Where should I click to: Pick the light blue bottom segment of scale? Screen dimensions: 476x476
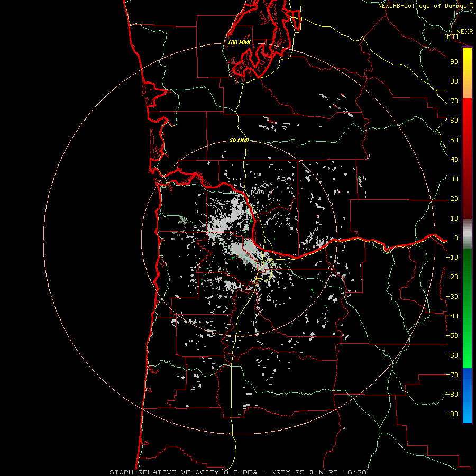point(467,413)
